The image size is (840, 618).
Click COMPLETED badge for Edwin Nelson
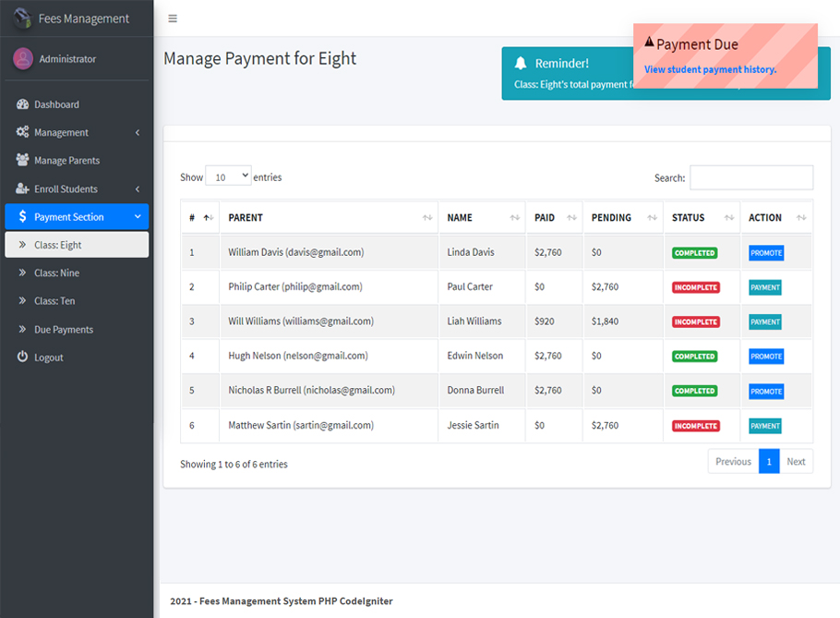coord(695,357)
